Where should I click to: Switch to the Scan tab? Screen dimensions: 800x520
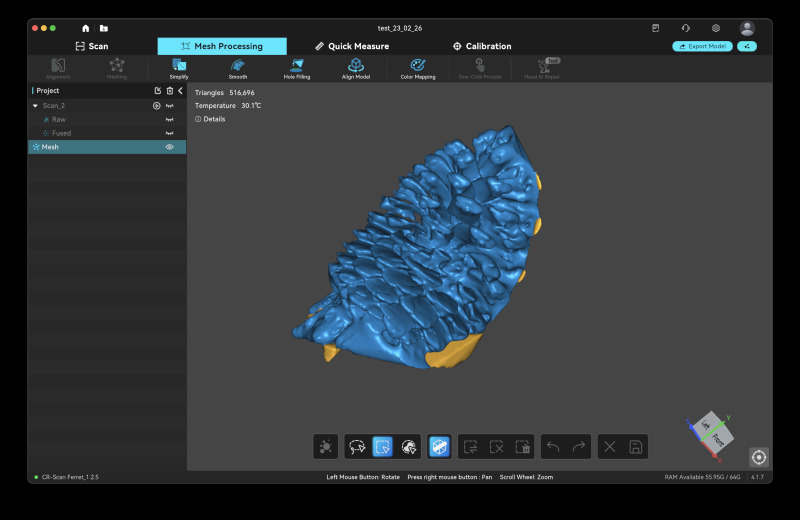[92, 46]
